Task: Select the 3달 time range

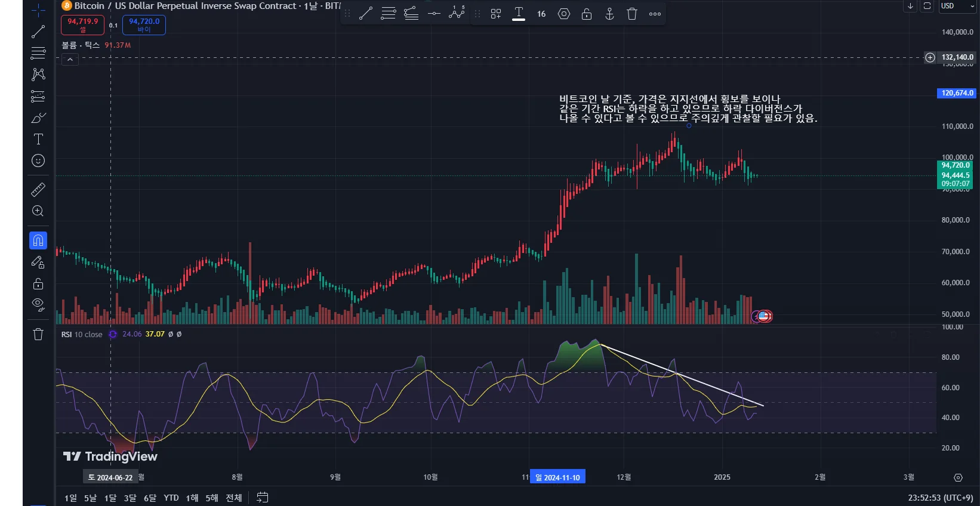Action: pyautogui.click(x=130, y=498)
